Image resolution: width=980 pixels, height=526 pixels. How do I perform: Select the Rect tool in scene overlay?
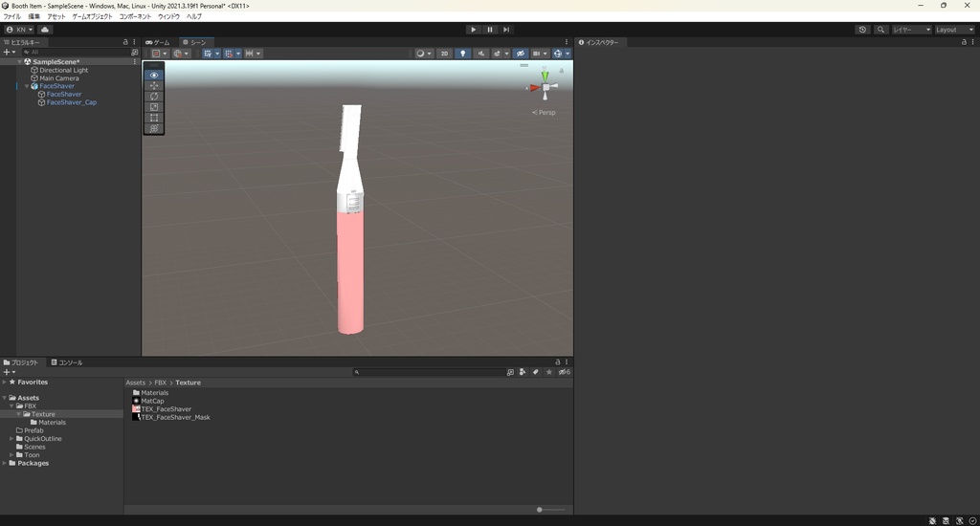pyautogui.click(x=154, y=118)
